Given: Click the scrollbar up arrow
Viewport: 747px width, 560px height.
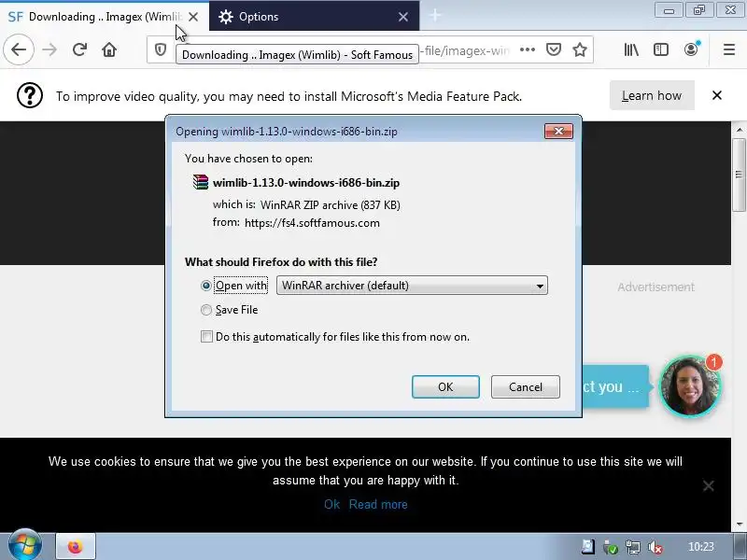Looking at the screenshot, I should (739, 130).
